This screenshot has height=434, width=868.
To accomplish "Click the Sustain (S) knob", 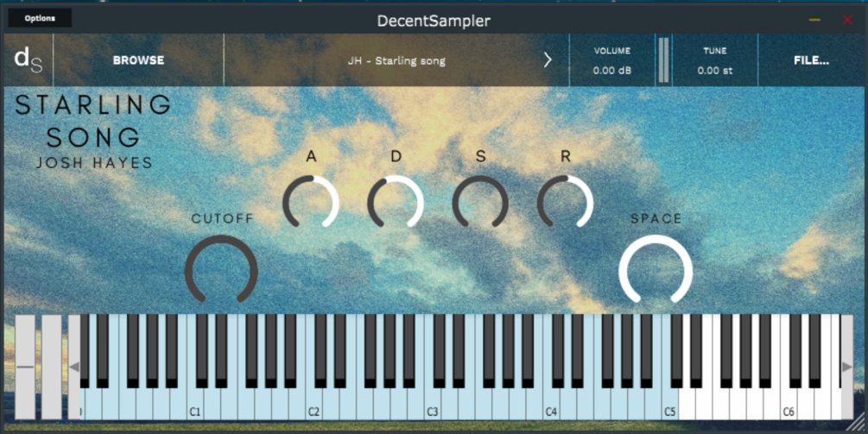I will click(x=480, y=203).
